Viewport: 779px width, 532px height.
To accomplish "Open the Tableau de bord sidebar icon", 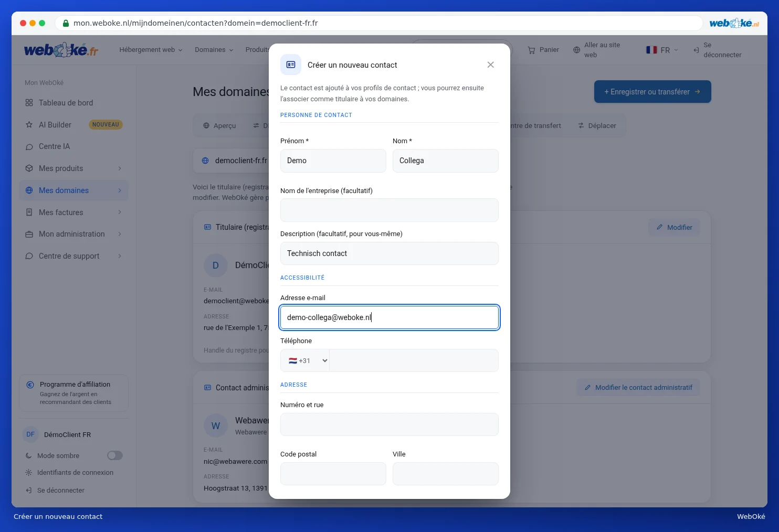I will pos(29,103).
